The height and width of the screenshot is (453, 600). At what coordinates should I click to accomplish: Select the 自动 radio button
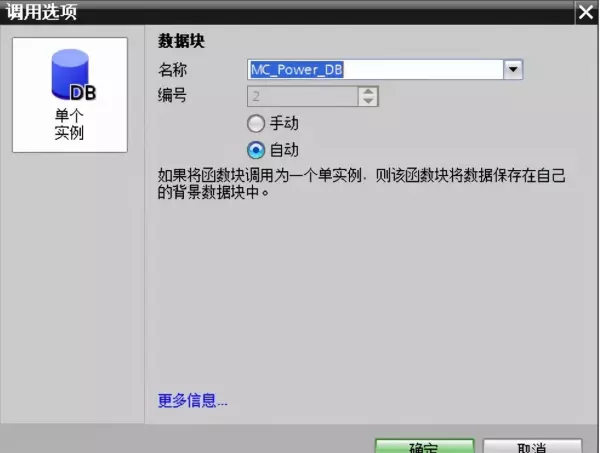point(256,150)
